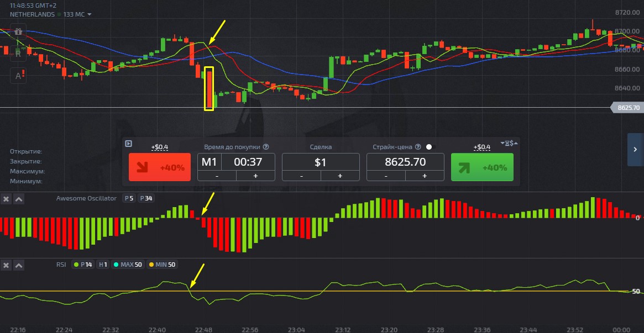
Task: Click the R chart tool button
Action: (18, 54)
